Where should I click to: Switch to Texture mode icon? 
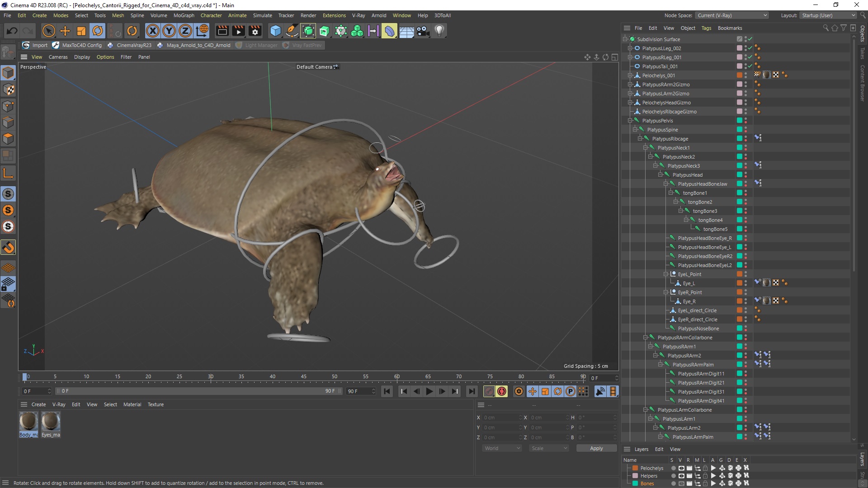coord(8,89)
